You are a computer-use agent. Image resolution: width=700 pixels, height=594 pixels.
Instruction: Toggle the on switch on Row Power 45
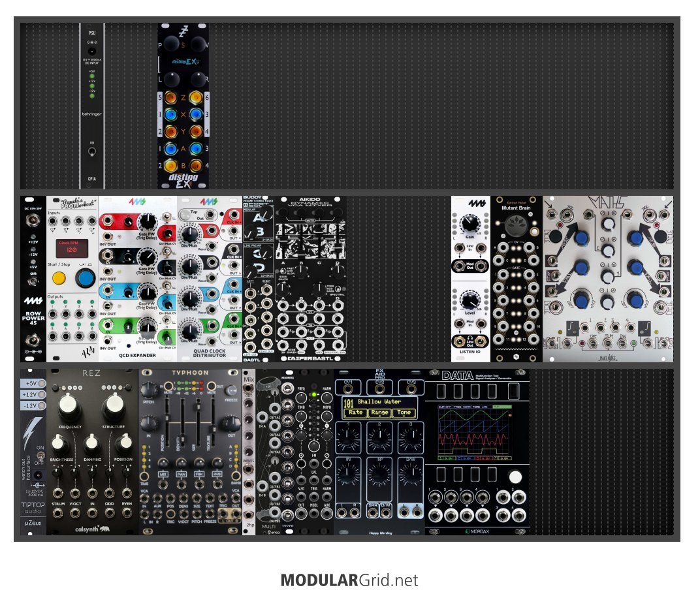pyautogui.click(x=33, y=281)
